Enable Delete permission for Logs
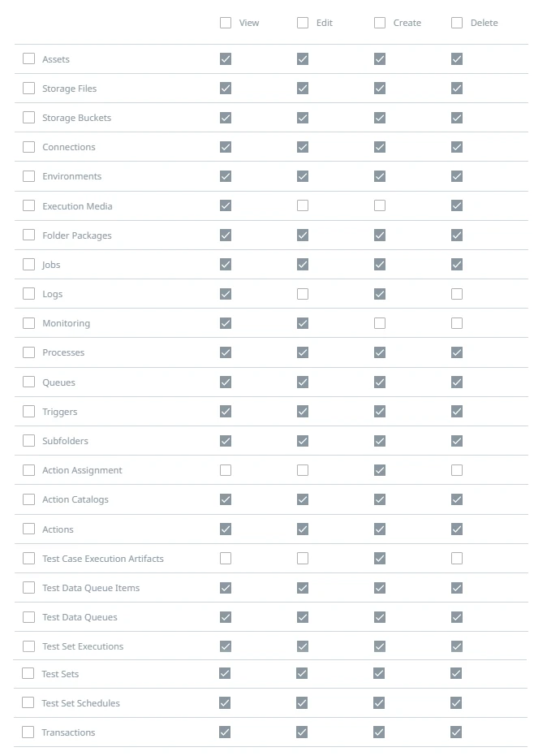 [x=457, y=294]
